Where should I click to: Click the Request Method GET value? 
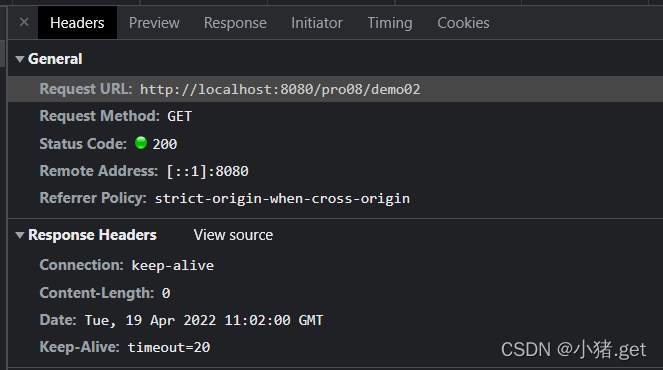point(180,116)
